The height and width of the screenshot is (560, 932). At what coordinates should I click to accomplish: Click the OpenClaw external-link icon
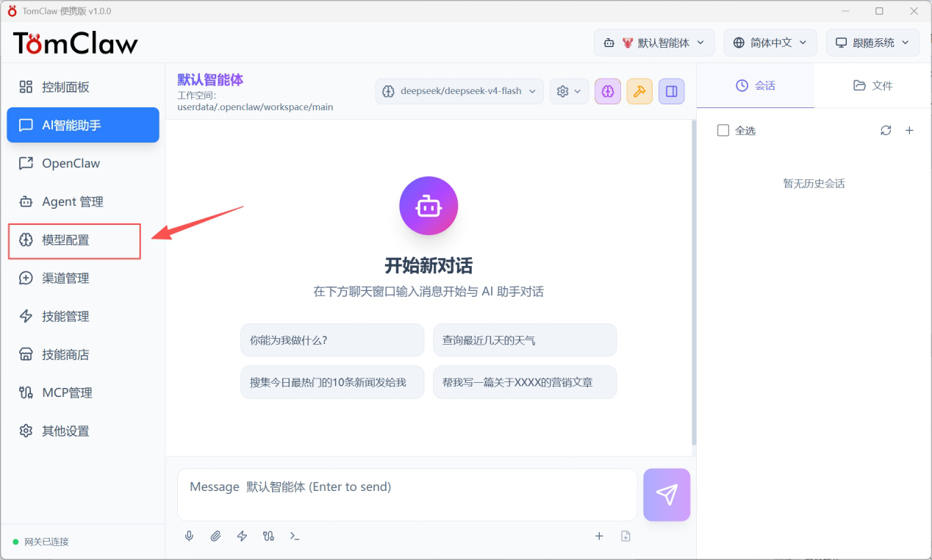click(x=26, y=163)
